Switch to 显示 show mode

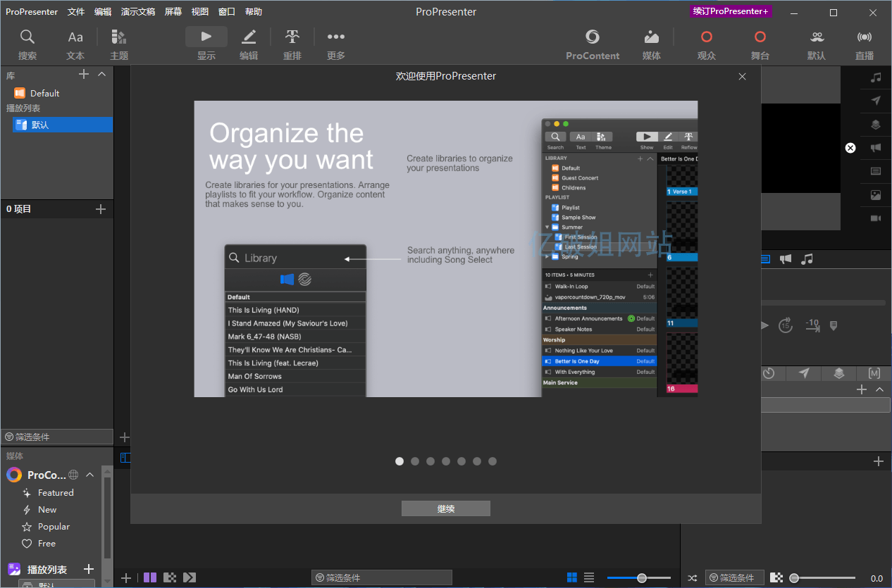pyautogui.click(x=206, y=45)
